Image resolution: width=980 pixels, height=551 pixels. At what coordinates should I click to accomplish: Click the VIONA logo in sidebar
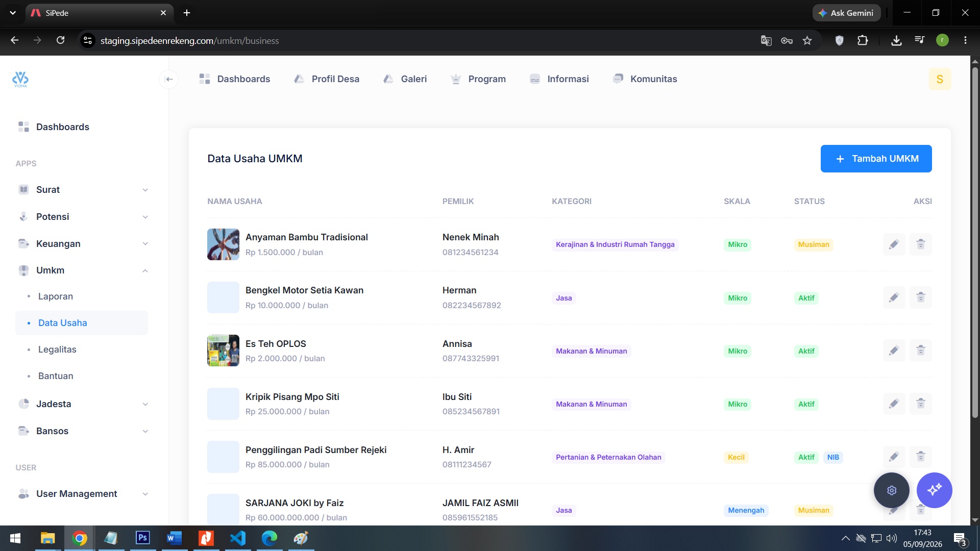(20, 79)
